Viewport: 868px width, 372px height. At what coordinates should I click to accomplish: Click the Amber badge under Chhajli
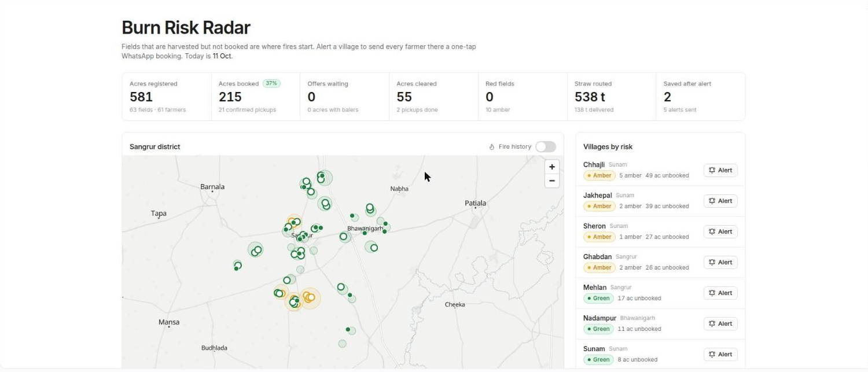coord(599,175)
